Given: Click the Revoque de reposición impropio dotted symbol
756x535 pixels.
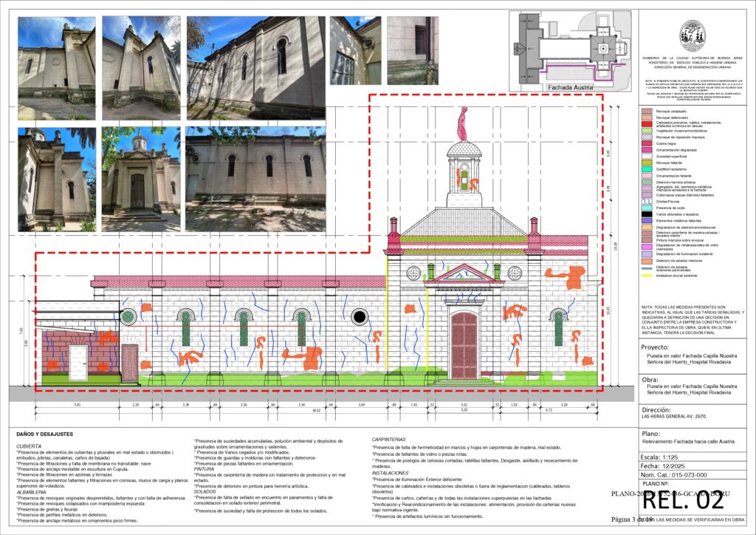Looking at the screenshot, I should click(x=645, y=137).
